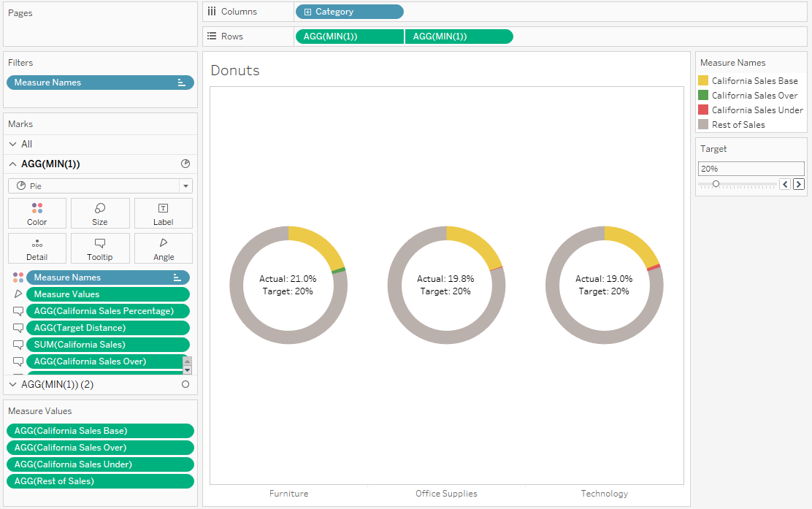Increase Target with the right arrow
Image resolution: width=812 pixels, height=509 pixels.
click(x=799, y=184)
